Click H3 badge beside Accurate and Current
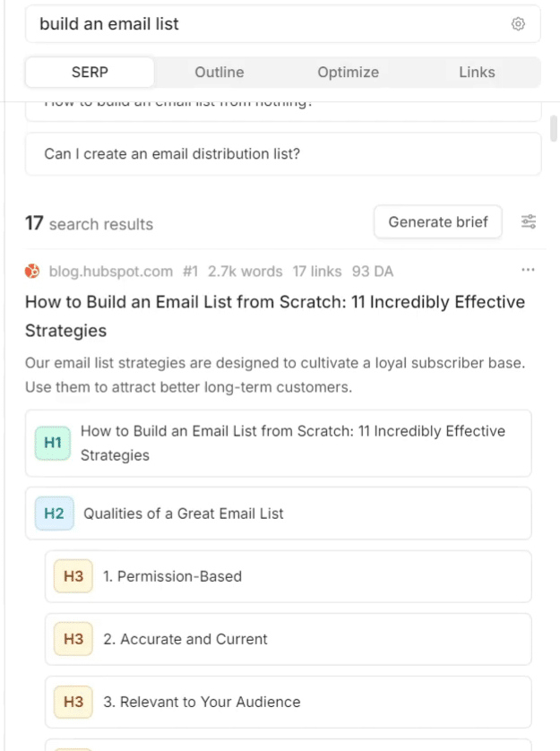 coord(73,639)
